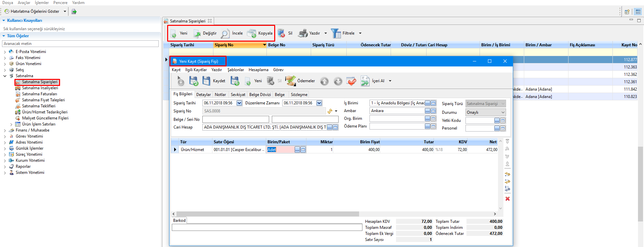Click the move-up arrow icon in dialog toolbar
Screen dimensions: 644x247
pyautogui.click(x=324, y=81)
